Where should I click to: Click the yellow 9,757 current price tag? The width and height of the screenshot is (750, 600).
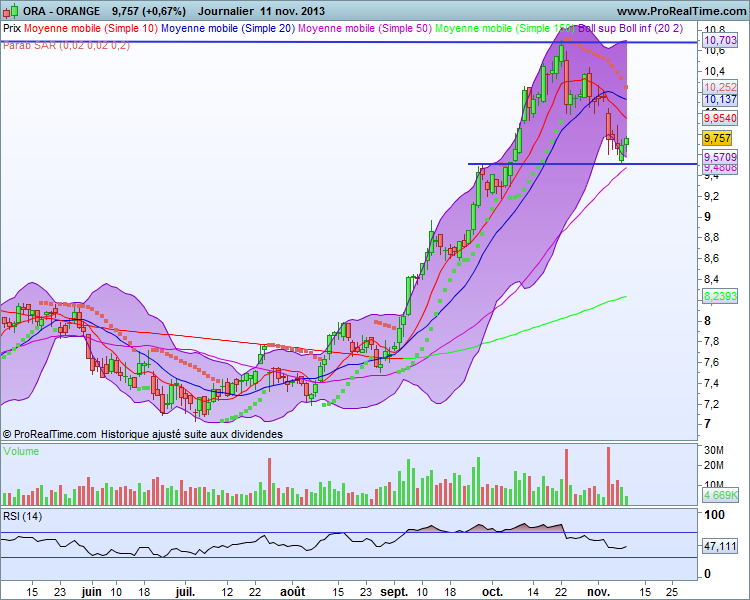tap(717, 138)
